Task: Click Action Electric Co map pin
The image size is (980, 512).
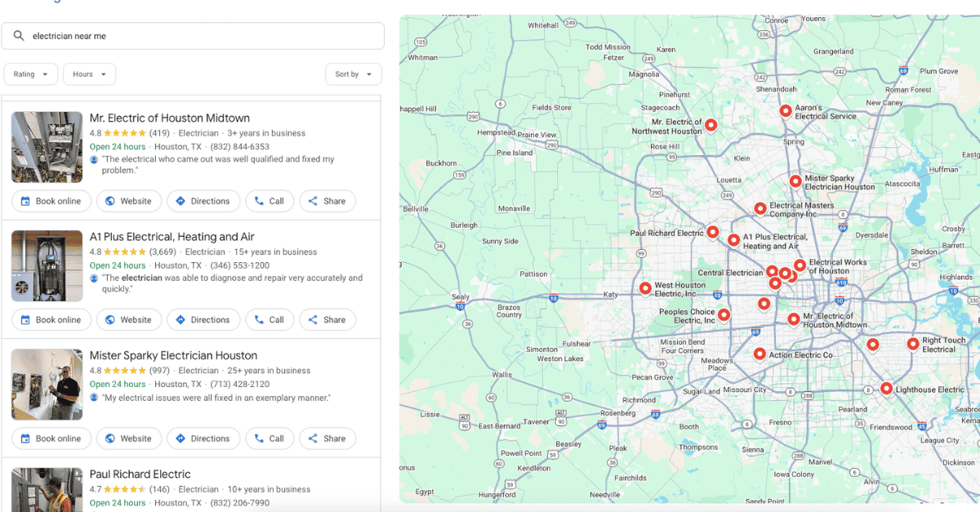Action: (759, 354)
